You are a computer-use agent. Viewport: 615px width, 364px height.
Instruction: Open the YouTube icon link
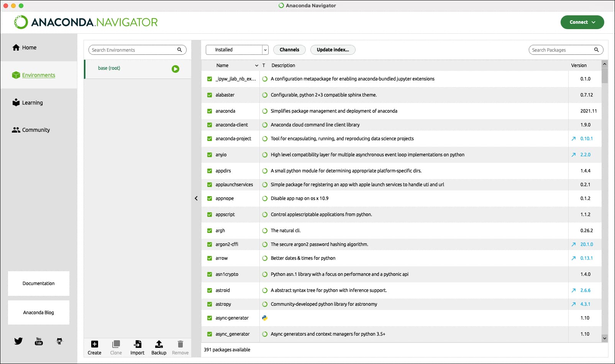pyautogui.click(x=39, y=341)
